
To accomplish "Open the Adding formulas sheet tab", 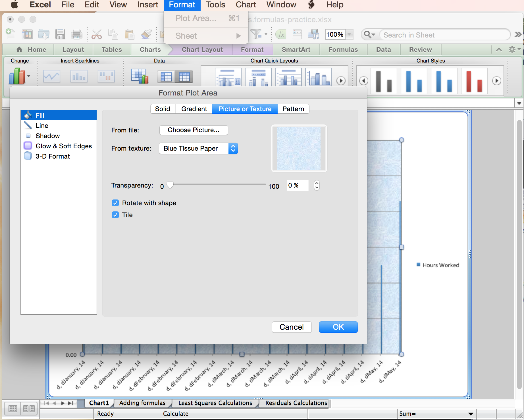I will pos(142,403).
